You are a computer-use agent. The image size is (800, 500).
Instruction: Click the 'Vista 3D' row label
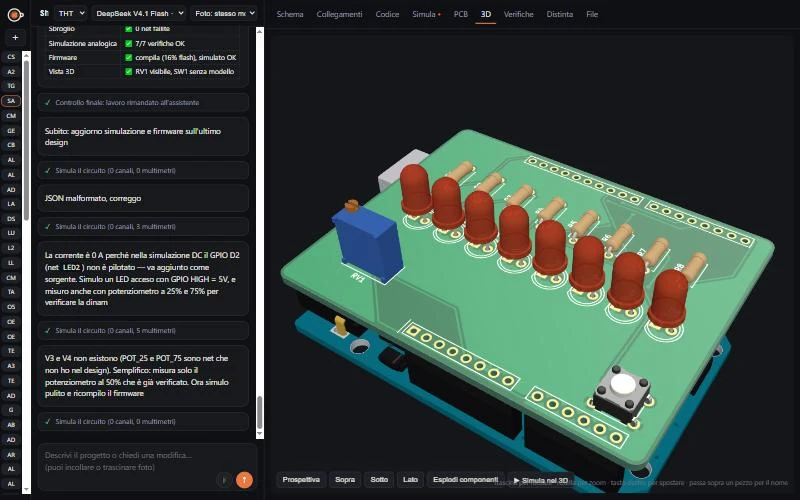pyautogui.click(x=61, y=71)
